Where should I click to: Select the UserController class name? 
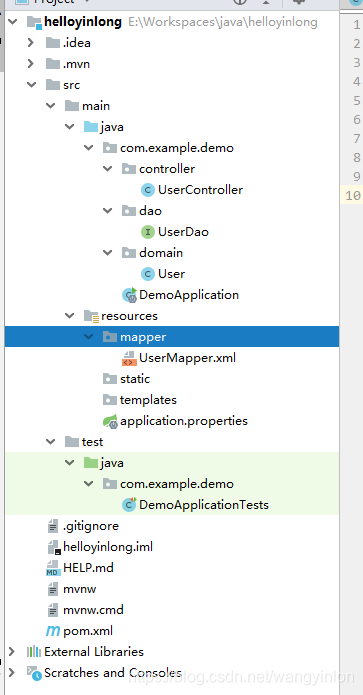coord(200,190)
